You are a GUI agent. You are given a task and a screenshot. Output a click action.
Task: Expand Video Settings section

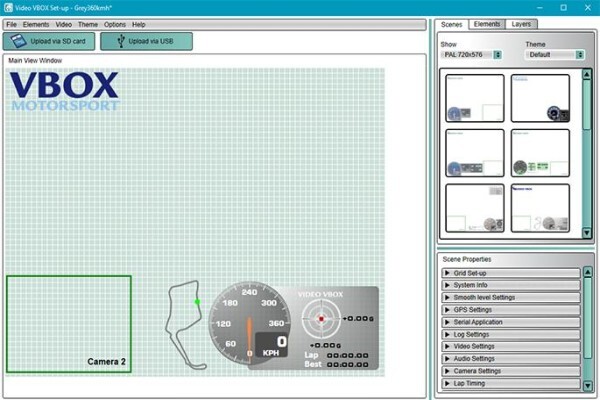[x=511, y=346]
